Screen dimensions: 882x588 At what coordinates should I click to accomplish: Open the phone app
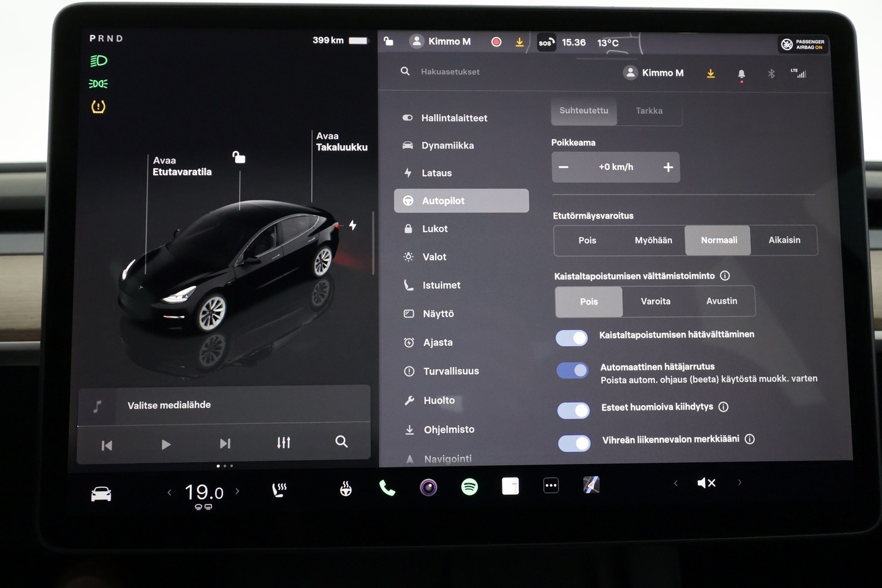coord(387,488)
